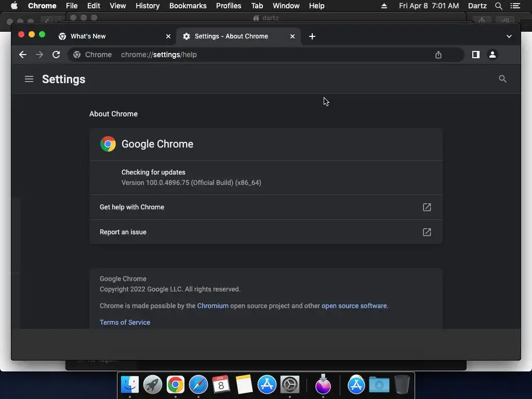Open Notes from the Dock

click(x=244, y=385)
